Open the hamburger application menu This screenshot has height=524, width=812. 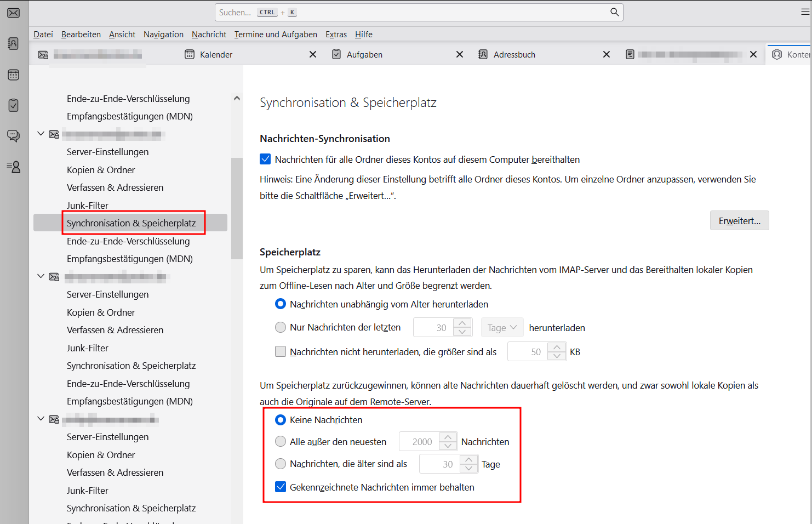pos(805,12)
